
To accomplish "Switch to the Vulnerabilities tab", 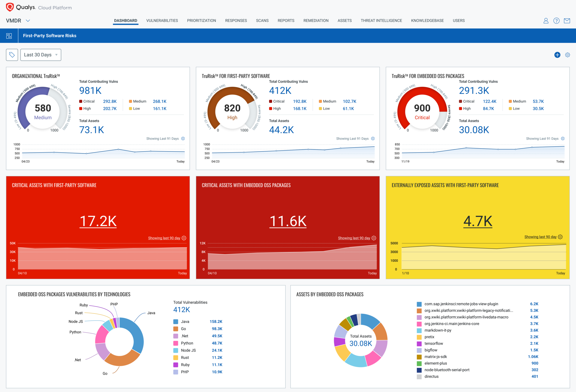I will 162,21.
